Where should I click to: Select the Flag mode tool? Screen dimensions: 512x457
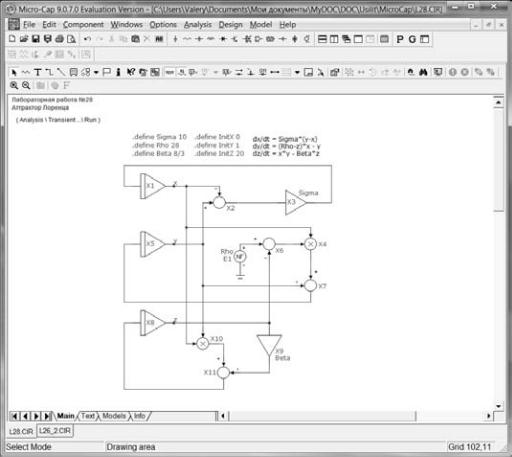[x=107, y=72]
